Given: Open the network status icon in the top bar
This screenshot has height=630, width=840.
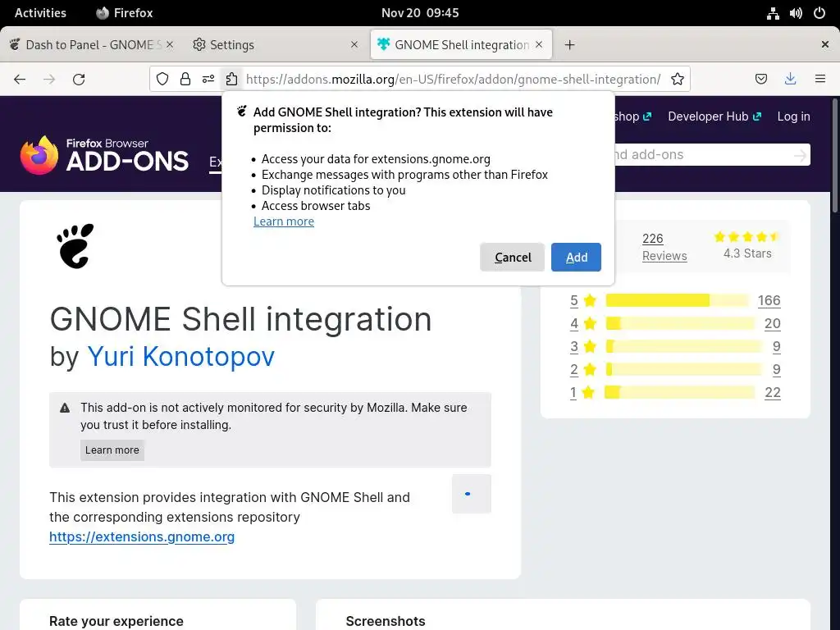Looking at the screenshot, I should (773, 13).
